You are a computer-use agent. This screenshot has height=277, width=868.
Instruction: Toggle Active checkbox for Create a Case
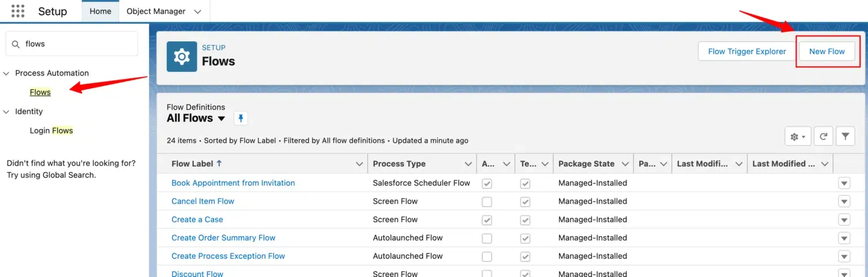[487, 219]
